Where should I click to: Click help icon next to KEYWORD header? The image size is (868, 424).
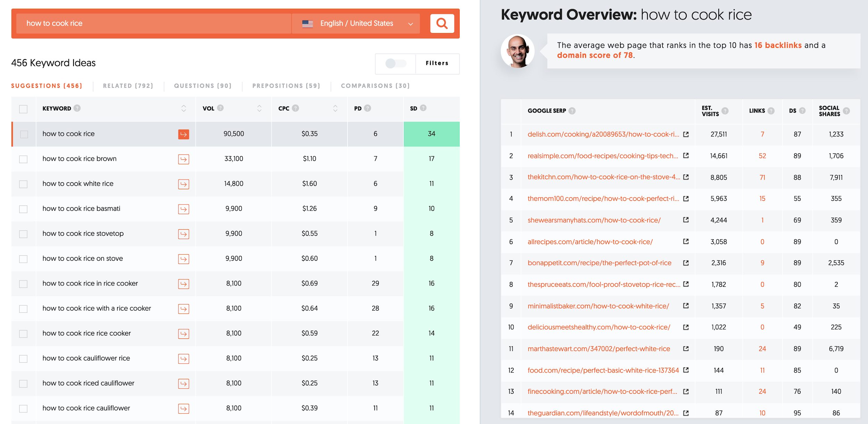coord(77,108)
